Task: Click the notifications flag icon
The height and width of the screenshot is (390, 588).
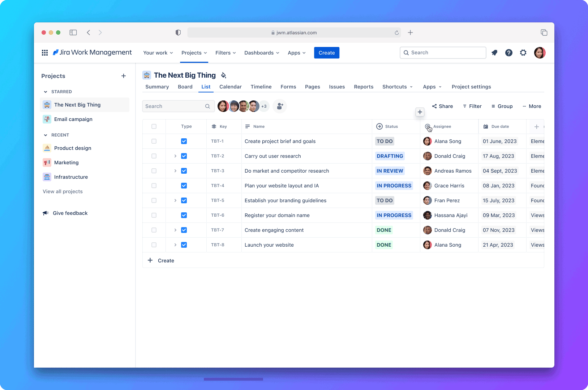Action: click(x=494, y=53)
